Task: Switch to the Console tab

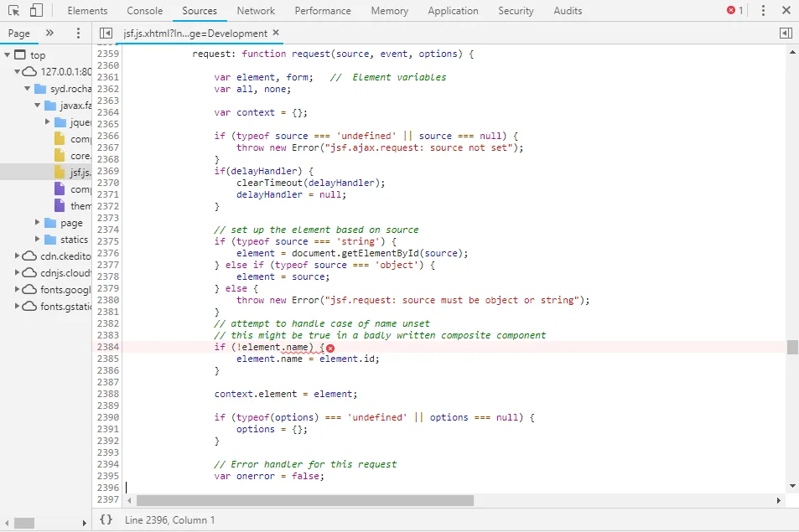Action: pos(144,11)
